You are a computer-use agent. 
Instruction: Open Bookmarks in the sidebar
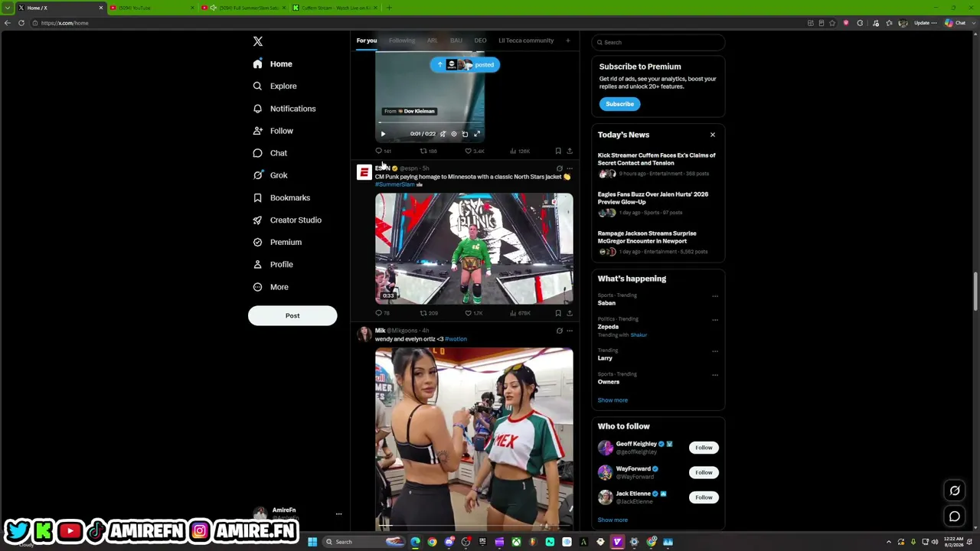coord(281,197)
